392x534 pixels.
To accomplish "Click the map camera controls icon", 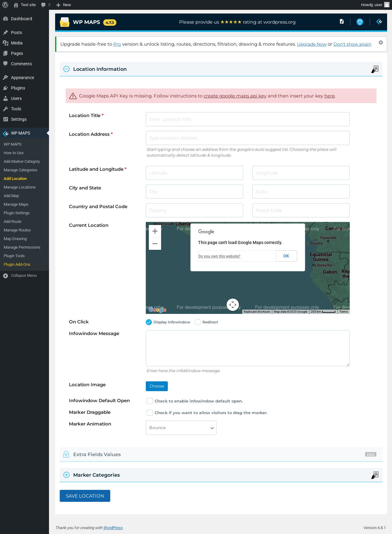I will click(x=233, y=305).
